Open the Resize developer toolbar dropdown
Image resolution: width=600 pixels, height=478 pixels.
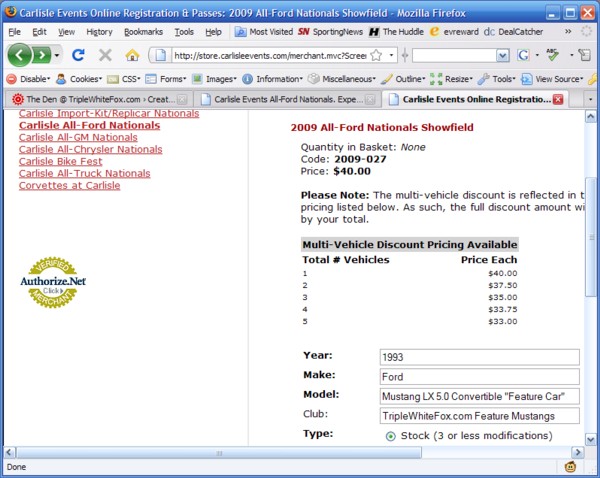[452, 79]
